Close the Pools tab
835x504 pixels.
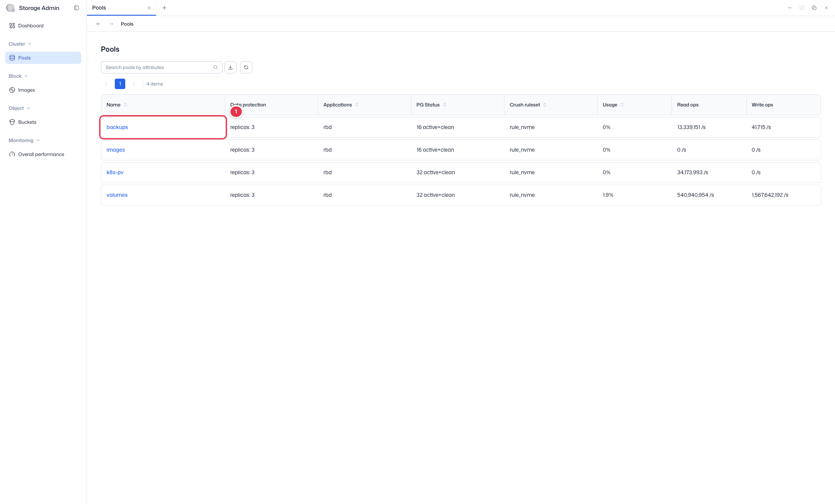(x=149, y=8)
